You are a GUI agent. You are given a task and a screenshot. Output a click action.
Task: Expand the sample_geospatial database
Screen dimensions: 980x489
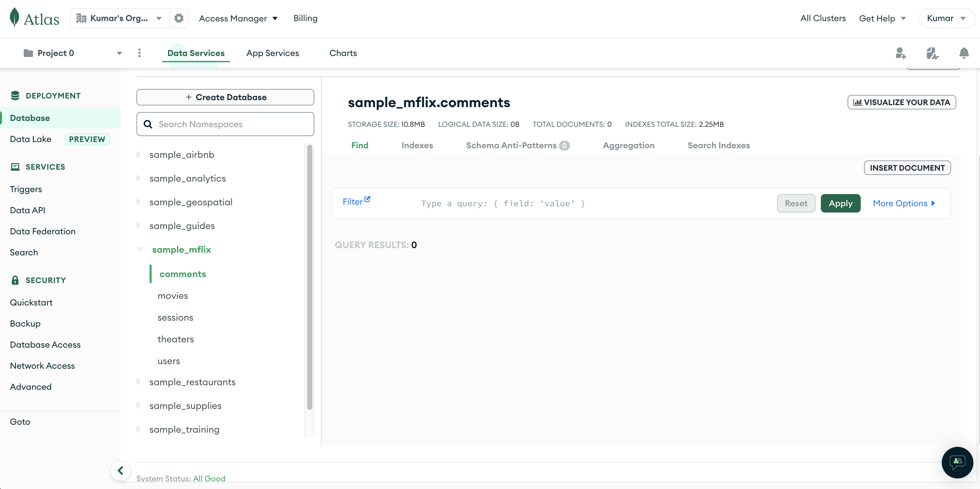(138, 202)
